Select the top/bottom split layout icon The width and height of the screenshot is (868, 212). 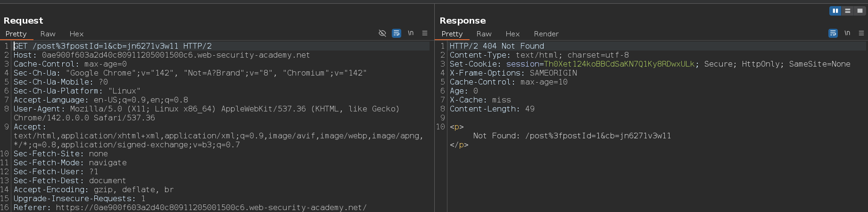847,11
